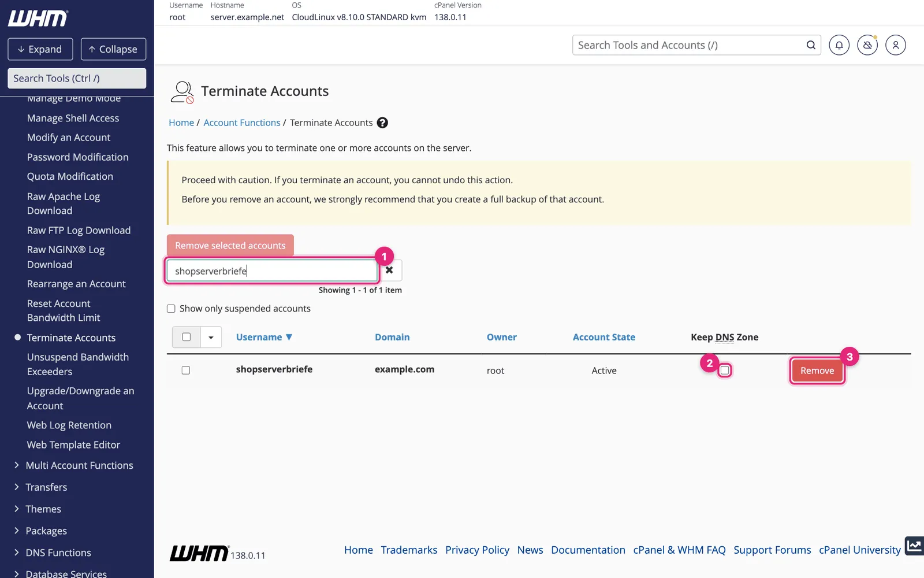
Task: Click the red Remove button
Action: click(817, 370)
